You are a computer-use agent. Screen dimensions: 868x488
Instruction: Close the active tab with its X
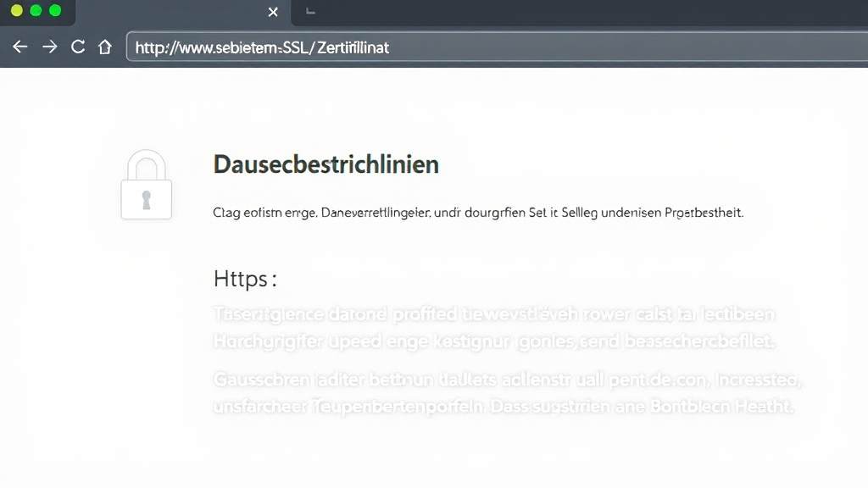pos(273,12)
